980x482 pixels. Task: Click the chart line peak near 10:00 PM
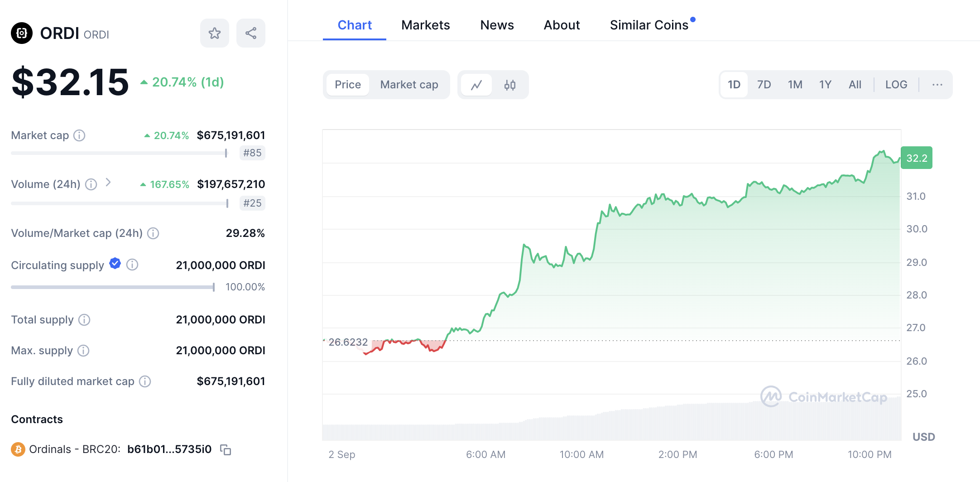[883, 151]
